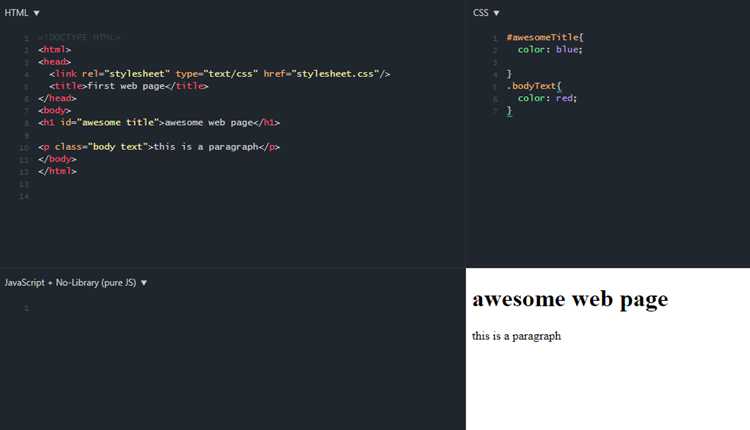The width and height of the screenshot is (750, 430).
Task: Click empty line 1 in JavaScript editor
Action: 239,308
